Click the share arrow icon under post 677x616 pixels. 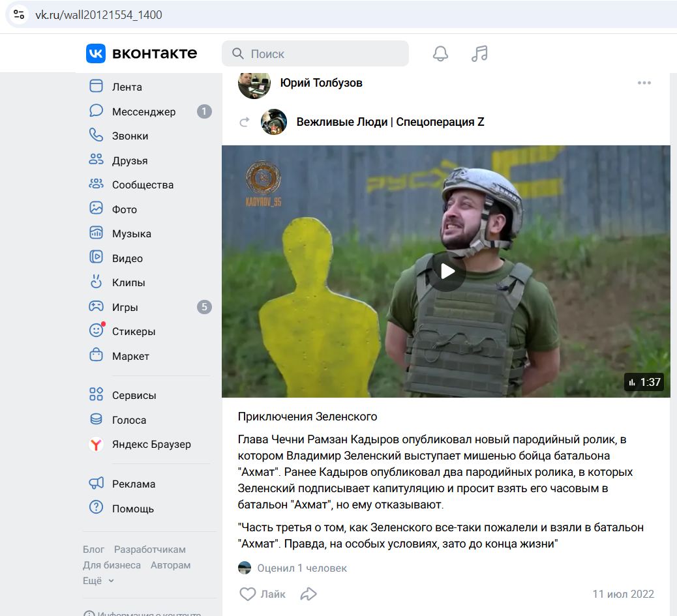(x=308, y=594)
